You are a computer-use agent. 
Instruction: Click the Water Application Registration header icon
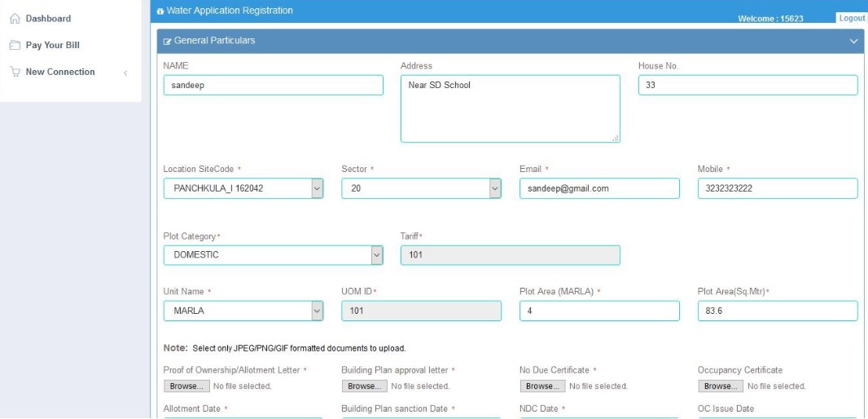[x=160, y=11]
